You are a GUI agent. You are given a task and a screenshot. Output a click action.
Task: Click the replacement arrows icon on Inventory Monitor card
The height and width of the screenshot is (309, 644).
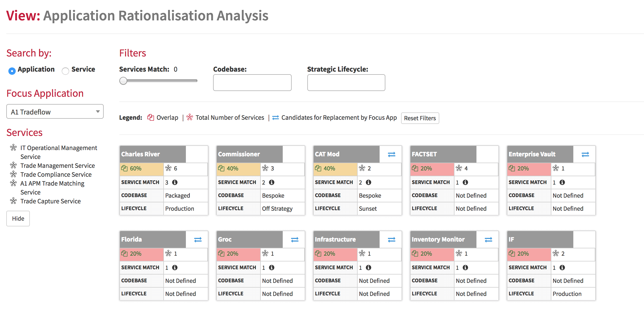pyautogui.click(x=488, y=240)
